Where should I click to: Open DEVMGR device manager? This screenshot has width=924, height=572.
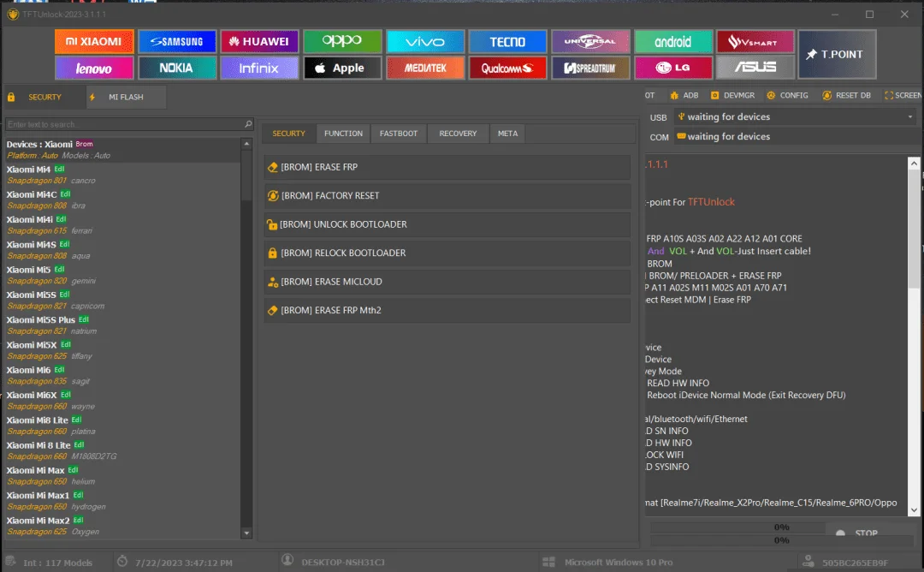click(x=732, y=95)
